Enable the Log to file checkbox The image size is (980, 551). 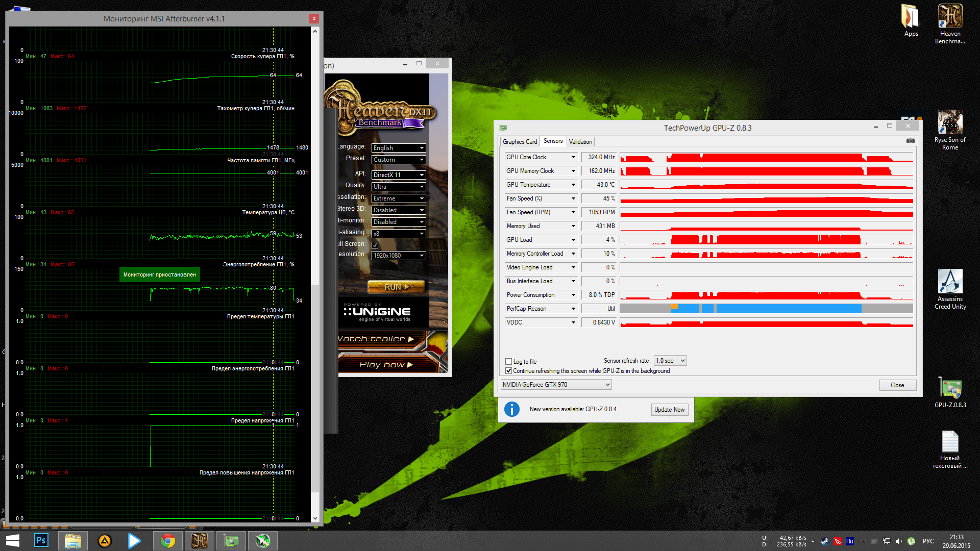508,362
